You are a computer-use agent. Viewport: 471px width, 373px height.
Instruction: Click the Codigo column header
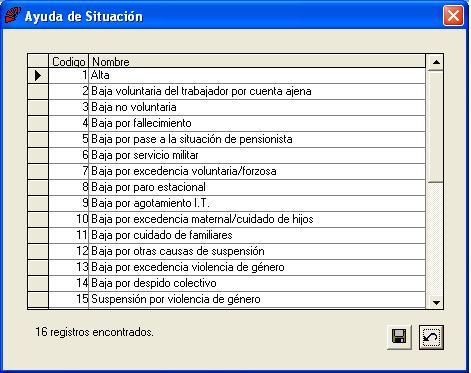coord(69,61)
